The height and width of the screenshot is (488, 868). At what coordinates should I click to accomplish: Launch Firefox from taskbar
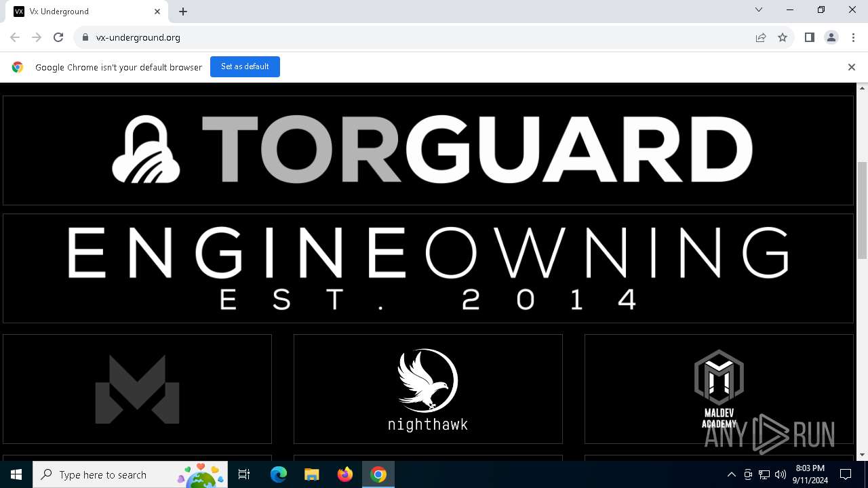click(x=345, y=474)
